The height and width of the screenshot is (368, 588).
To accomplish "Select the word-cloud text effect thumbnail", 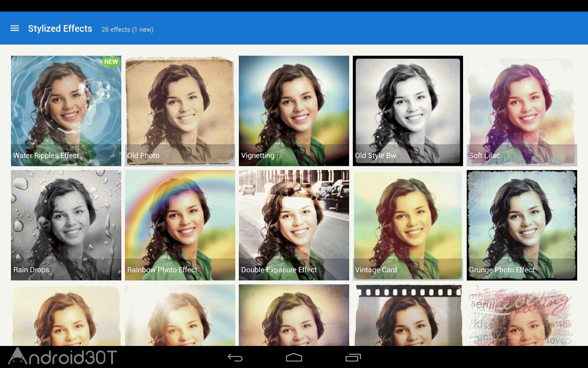I will (x=522, y=315).
